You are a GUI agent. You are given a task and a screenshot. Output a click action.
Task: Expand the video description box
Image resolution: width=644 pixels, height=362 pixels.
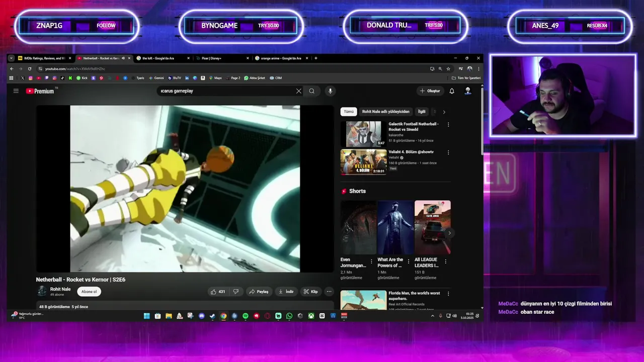pos(185,306)
